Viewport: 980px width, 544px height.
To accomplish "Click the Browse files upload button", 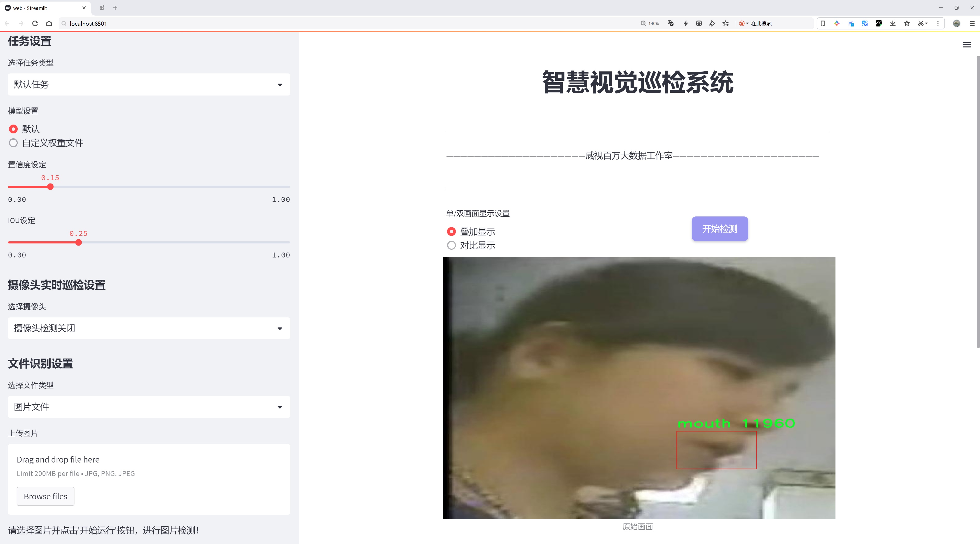I will coord(45,496).
